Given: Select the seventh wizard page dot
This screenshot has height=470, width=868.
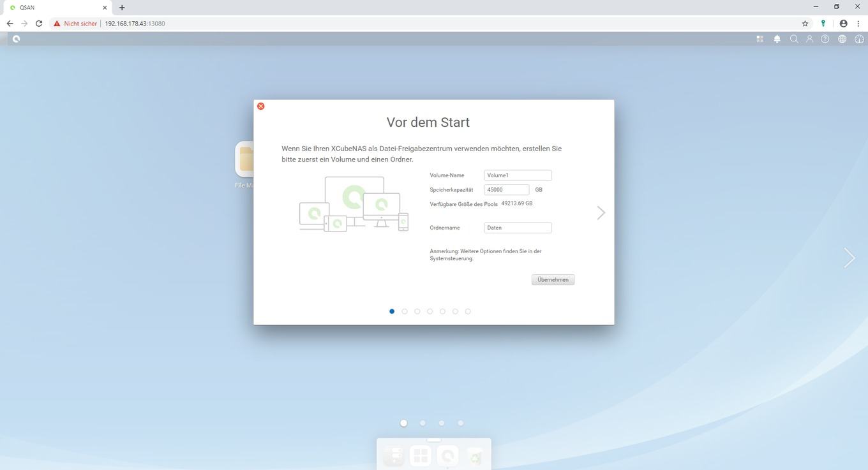Looking at the screenshot, I should (x=468, y=311).
